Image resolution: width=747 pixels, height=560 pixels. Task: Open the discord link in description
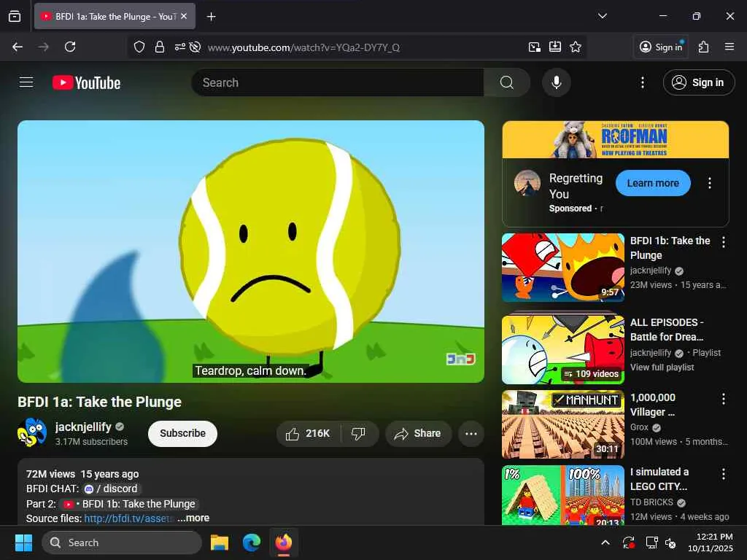tap(111, 489)
